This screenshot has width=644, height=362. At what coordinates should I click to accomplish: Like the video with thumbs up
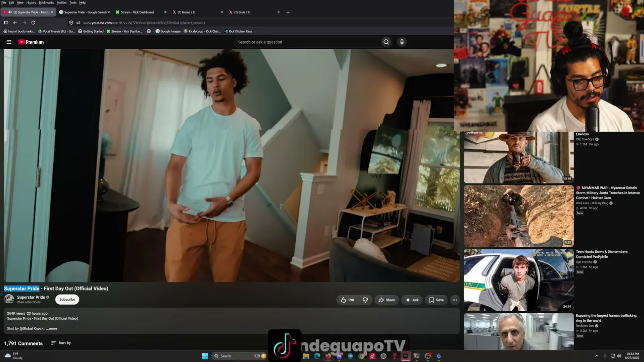pos(347,300)
